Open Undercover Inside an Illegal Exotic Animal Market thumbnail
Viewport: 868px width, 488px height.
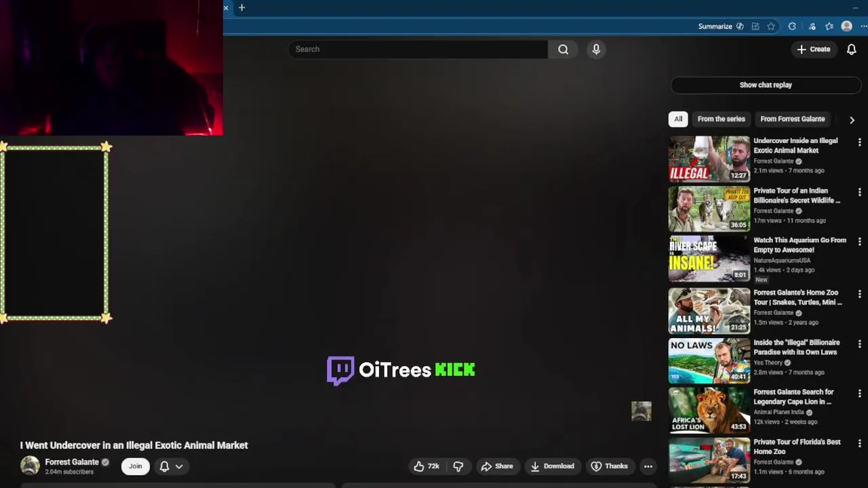click(709, 159)
